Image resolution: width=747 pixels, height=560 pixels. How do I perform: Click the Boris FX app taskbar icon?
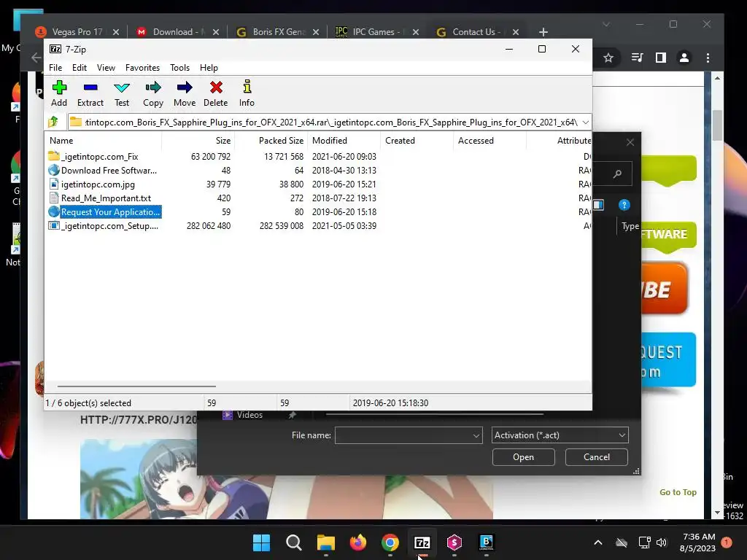point(487,542)
